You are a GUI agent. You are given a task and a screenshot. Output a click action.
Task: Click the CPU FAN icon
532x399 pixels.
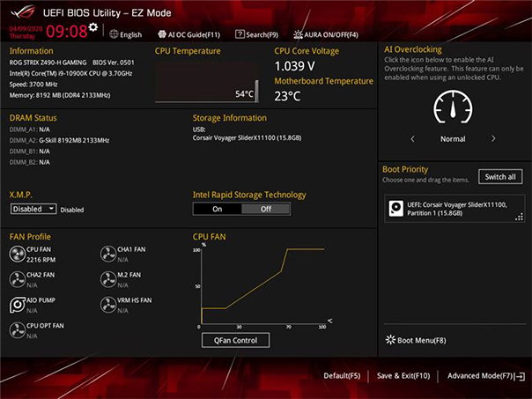coord(18,255)
